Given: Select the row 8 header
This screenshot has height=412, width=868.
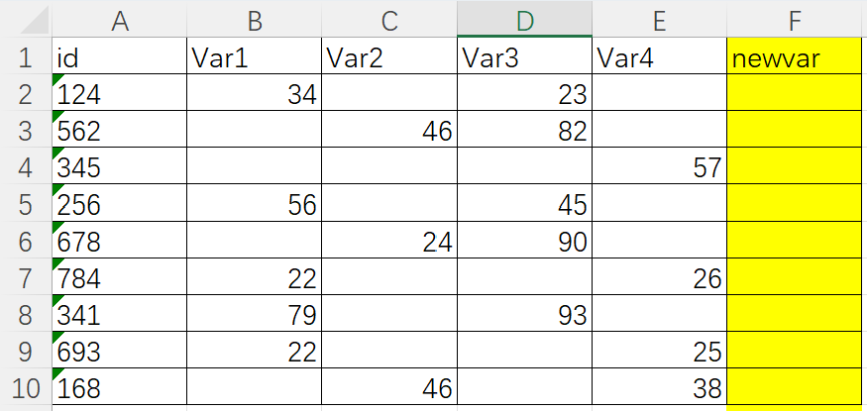Looking at the screenshot, I should coord(25,315).
